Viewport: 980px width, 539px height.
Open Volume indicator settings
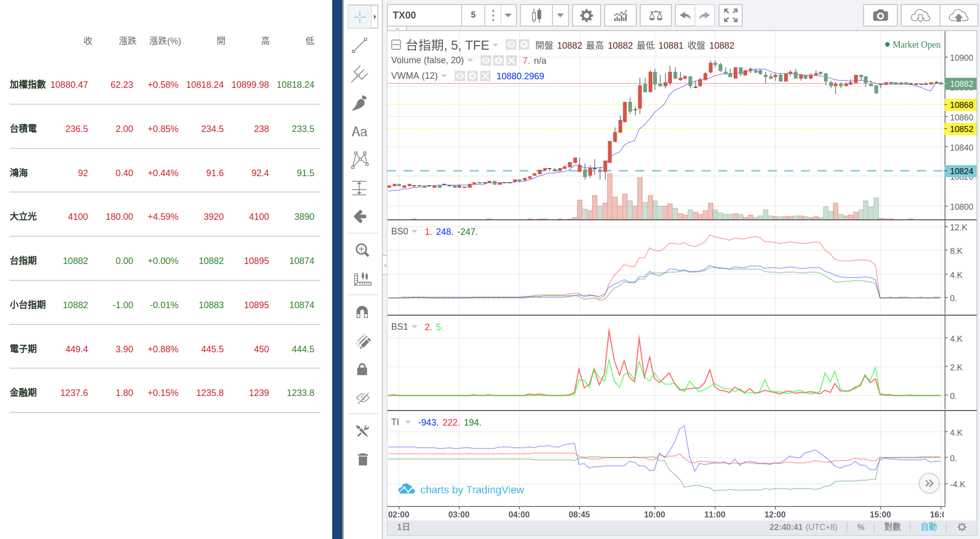point(498,61)
